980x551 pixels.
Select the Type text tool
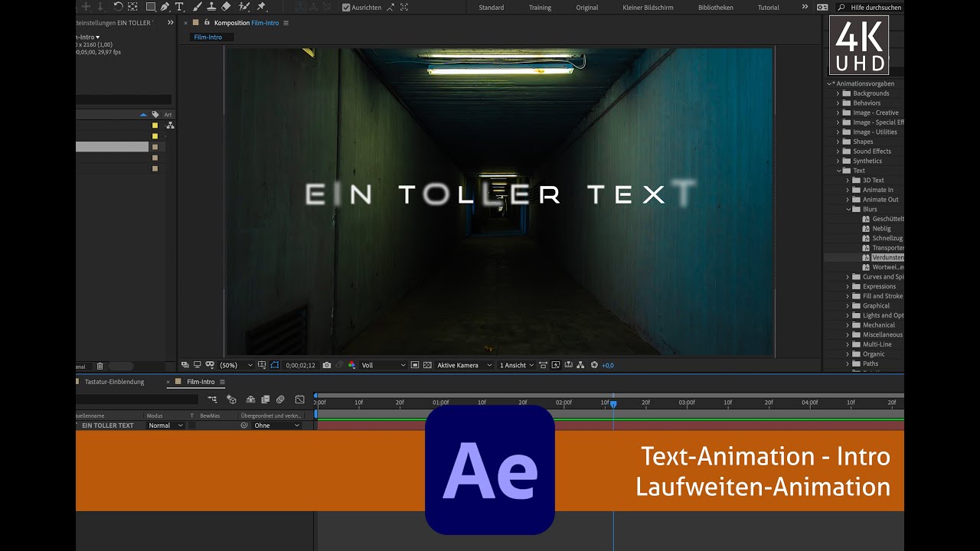(180, 7)
